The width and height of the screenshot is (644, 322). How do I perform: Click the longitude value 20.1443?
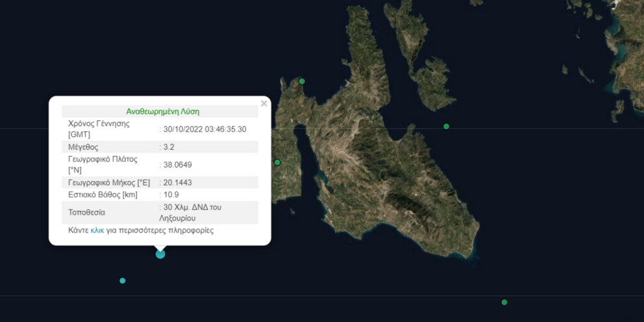click(178, 183)
